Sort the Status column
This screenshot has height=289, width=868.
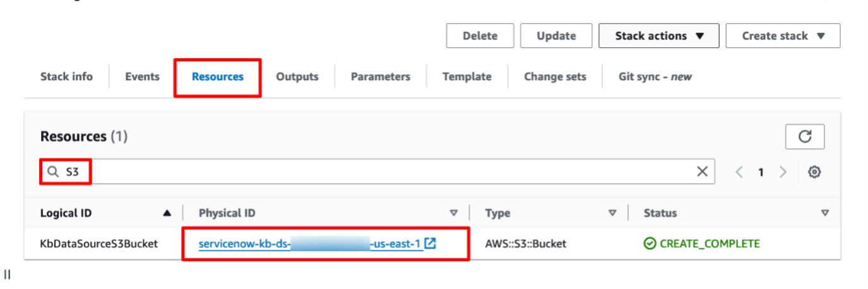[x=824, y=213]
